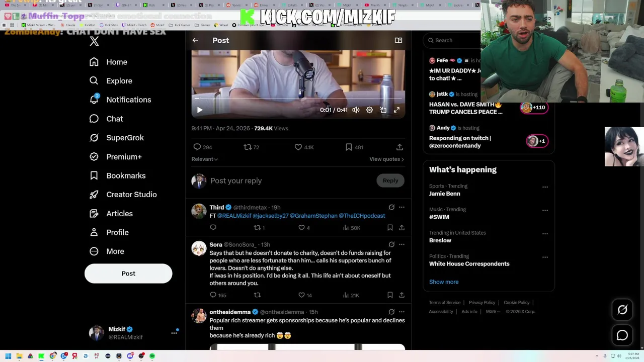Screen dimensions: 644x362
Task: Open floating chat button bottom right
Action: tap(622, 335)
